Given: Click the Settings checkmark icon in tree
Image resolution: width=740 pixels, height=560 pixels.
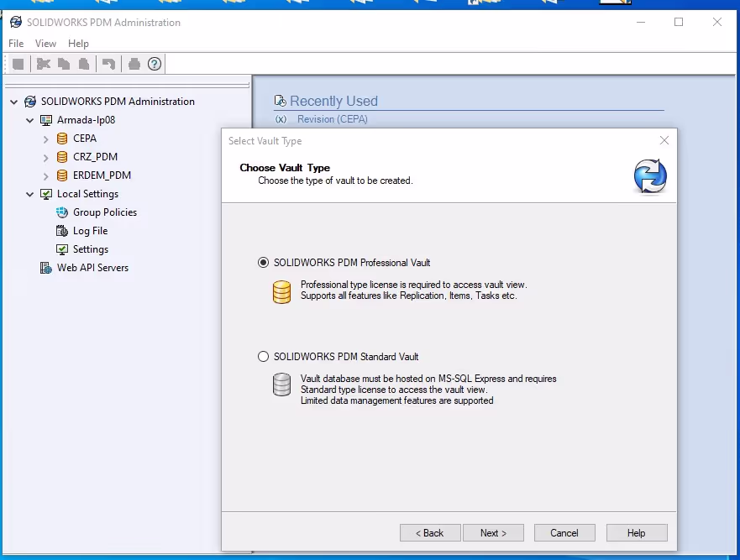Looking at the screenshot, I should (x=62, y=249).
